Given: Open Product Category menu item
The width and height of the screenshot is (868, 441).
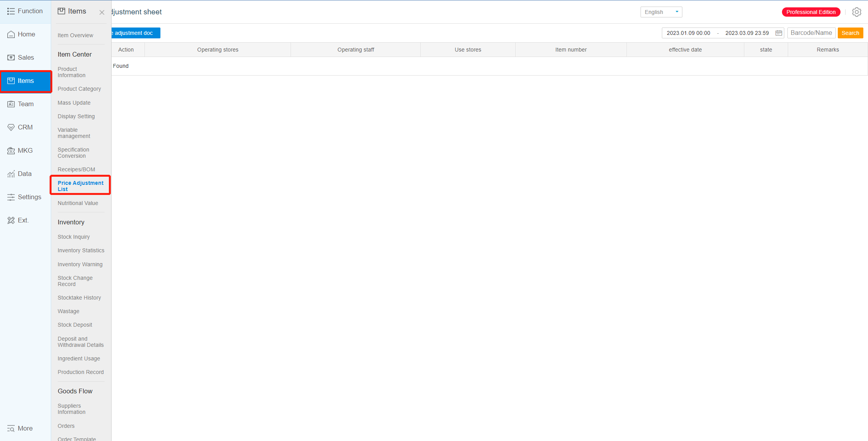Looking at the screenshot, I should pos(79,89).
